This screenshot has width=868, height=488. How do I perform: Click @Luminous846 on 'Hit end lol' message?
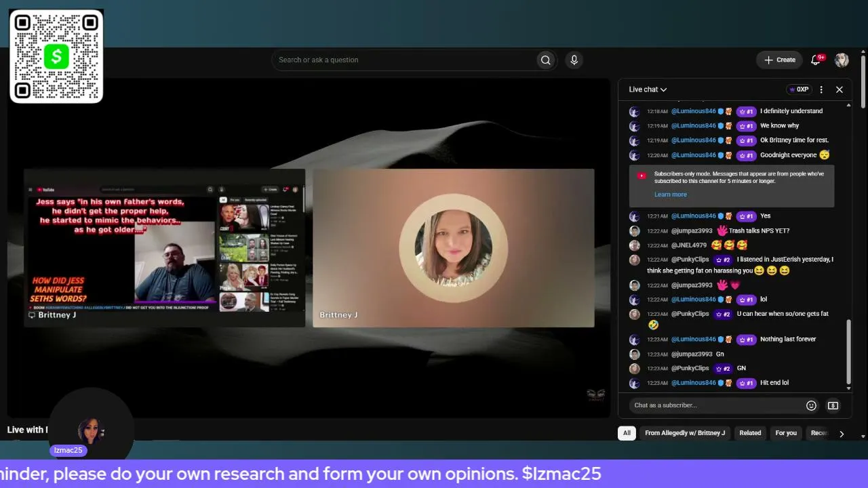coord(693,383)
